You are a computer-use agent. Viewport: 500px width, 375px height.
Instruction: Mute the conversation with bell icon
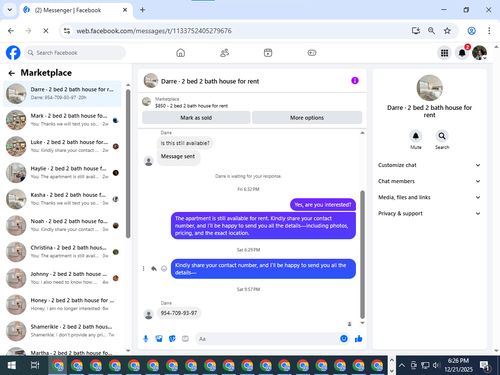(416, 136)
